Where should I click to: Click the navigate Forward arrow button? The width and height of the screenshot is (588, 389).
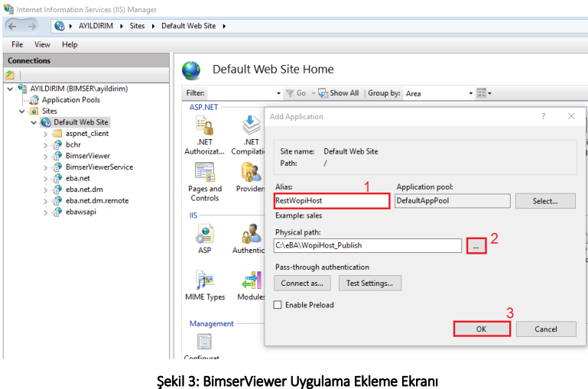[32, 26]
